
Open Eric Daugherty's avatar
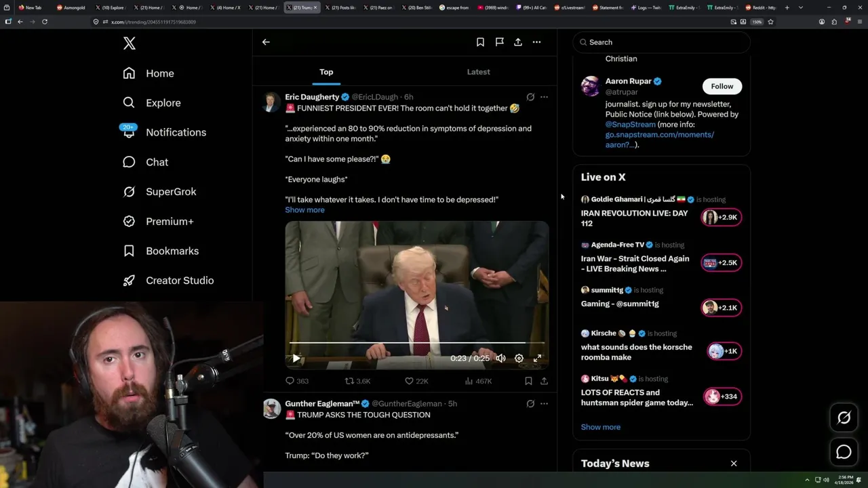pos(271,102)
